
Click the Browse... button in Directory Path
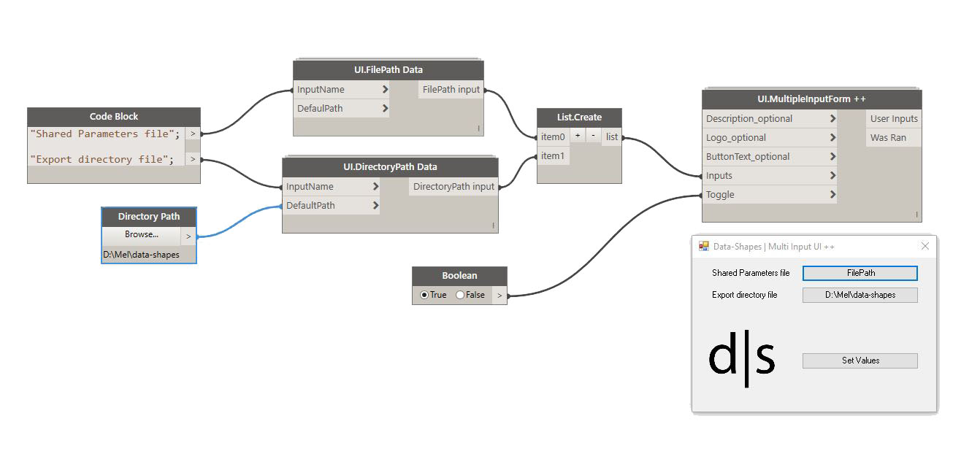point(141,235)
